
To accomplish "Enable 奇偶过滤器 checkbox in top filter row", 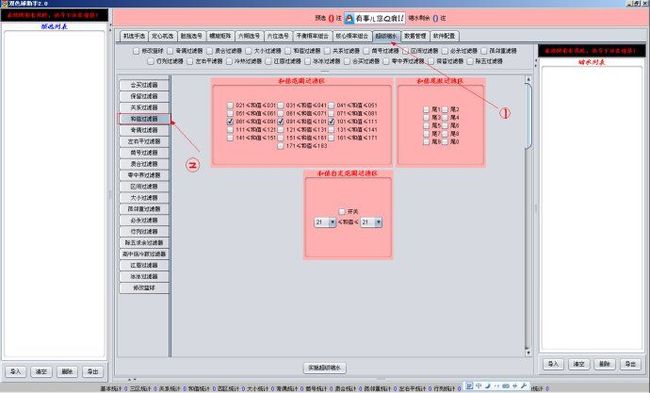I will [x=170, y=51].
